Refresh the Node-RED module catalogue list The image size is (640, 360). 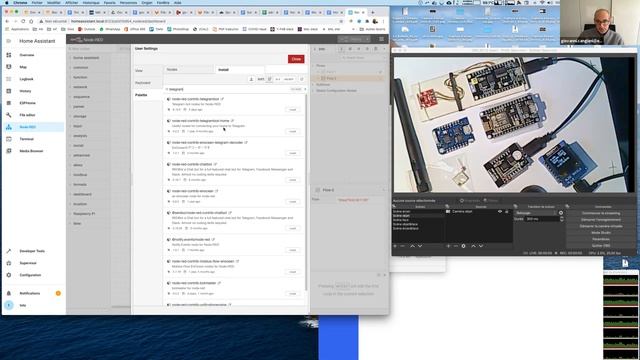tap(302, 79)
